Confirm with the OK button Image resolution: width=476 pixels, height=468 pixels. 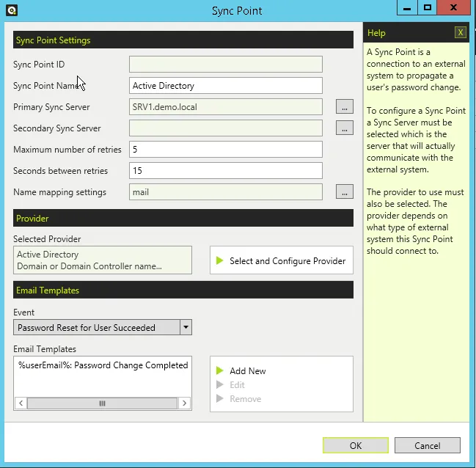point(356,445)
